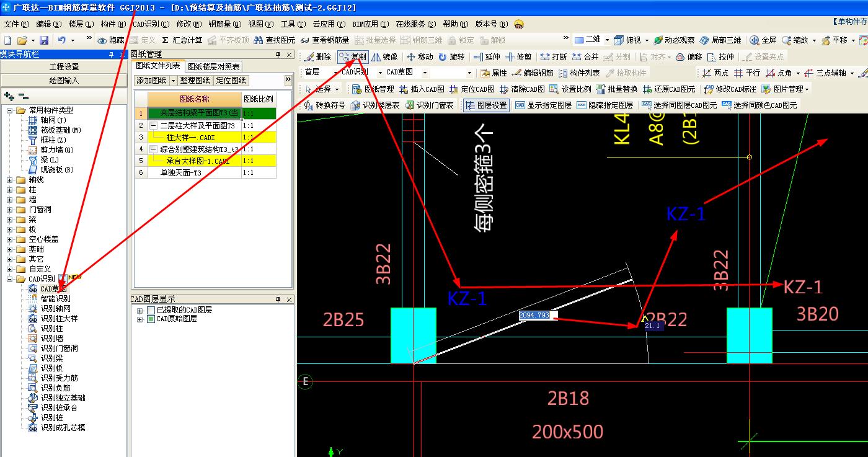
Task: Select CAD草图 in navigation tree
Action: pyautogui.click(x=53, y=289)
